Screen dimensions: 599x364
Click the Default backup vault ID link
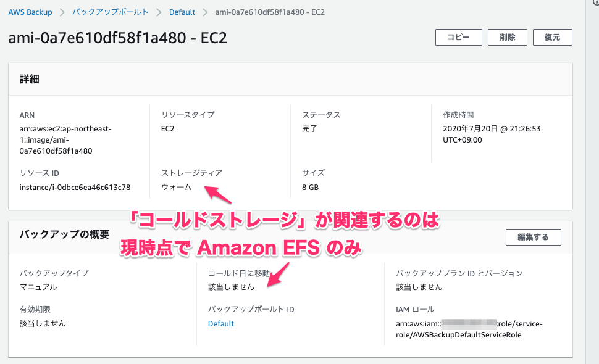click(220, 323)
